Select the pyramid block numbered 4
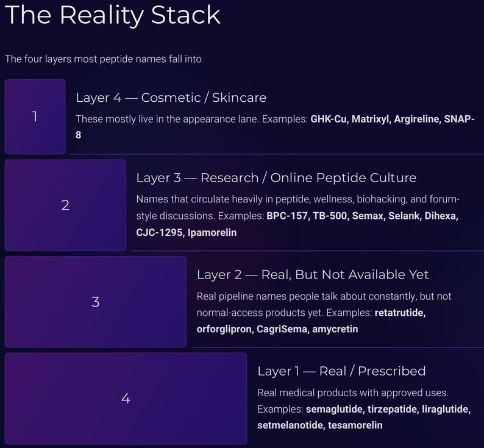This screenshot has width=484, height=448. (126, 398)
